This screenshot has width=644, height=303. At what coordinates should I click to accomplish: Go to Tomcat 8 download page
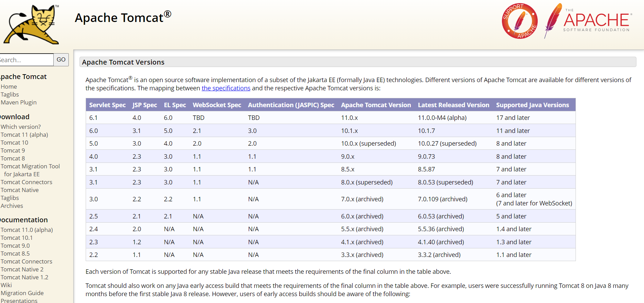pyautogui.click(x=13, y=158)
